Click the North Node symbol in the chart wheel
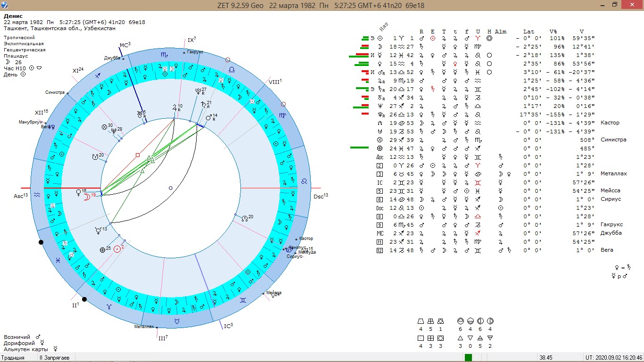Viewport: 644px width, 362px height. [x=244, y=219]
